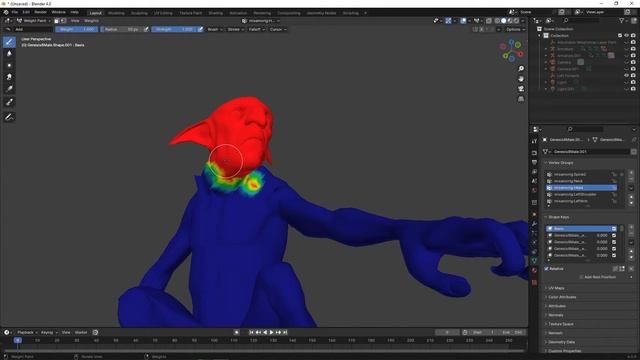Open the Render properties tab icon
This screenshot has width=640, height=360.
click(x=534, y=153)
